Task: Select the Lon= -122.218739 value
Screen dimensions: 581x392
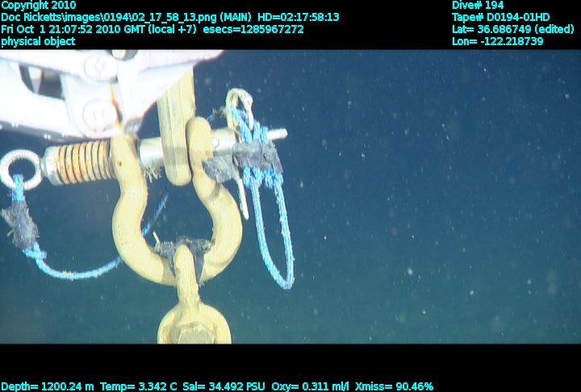Action: 497,41
